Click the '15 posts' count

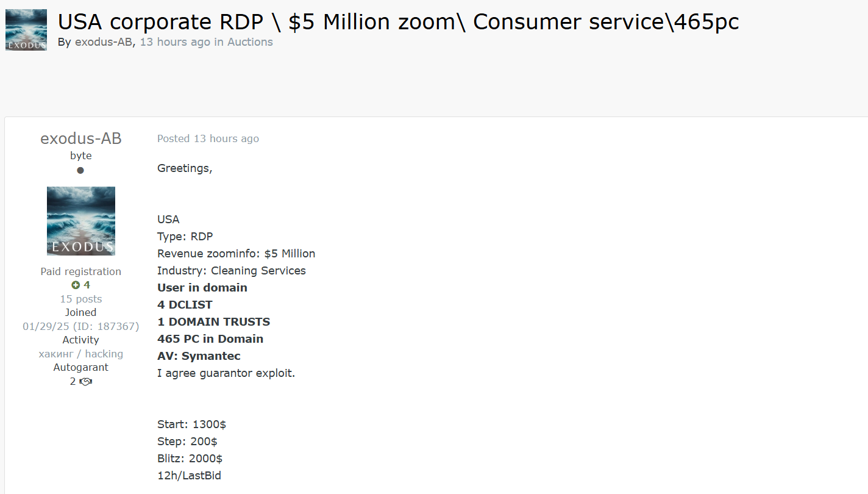[81, 299]
